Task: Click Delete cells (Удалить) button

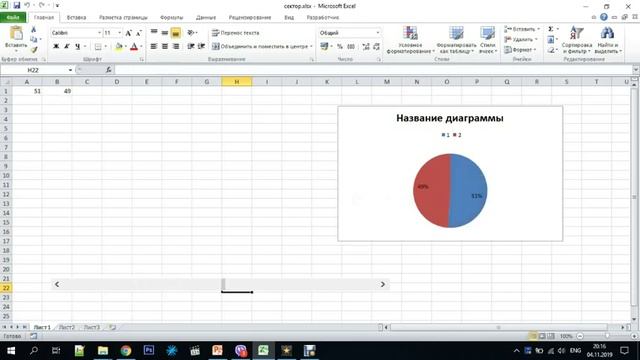Action: [x=520, y=40]
